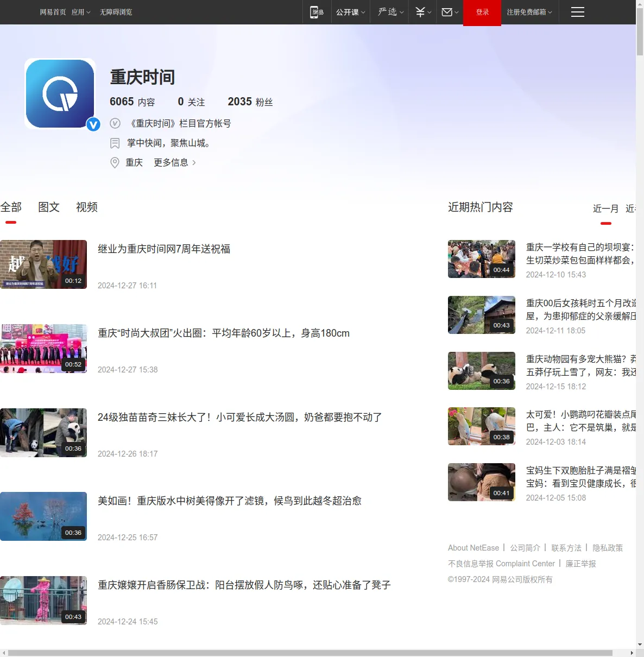Screen dimensions: 644x657
Task: Open article about 重庆"时尚大叔团"火出圈
Action: point(224,333)
